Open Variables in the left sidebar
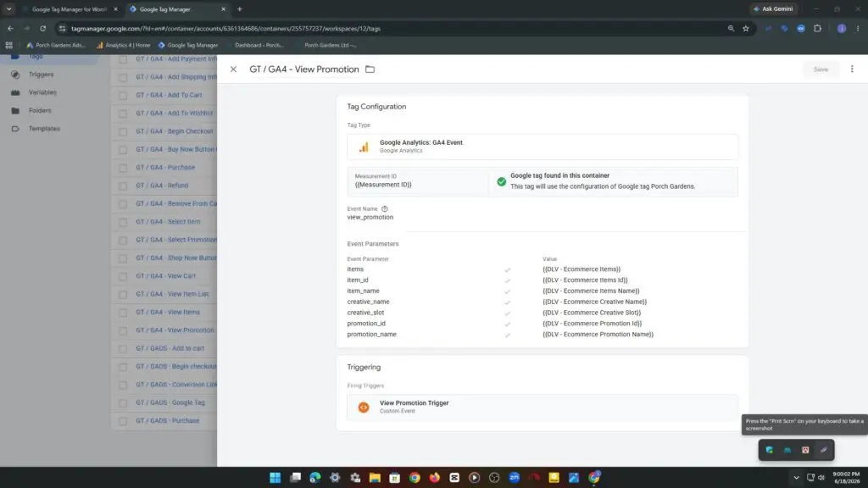Image resolution: width=868 pixels, height=488 pixels. 42,92
